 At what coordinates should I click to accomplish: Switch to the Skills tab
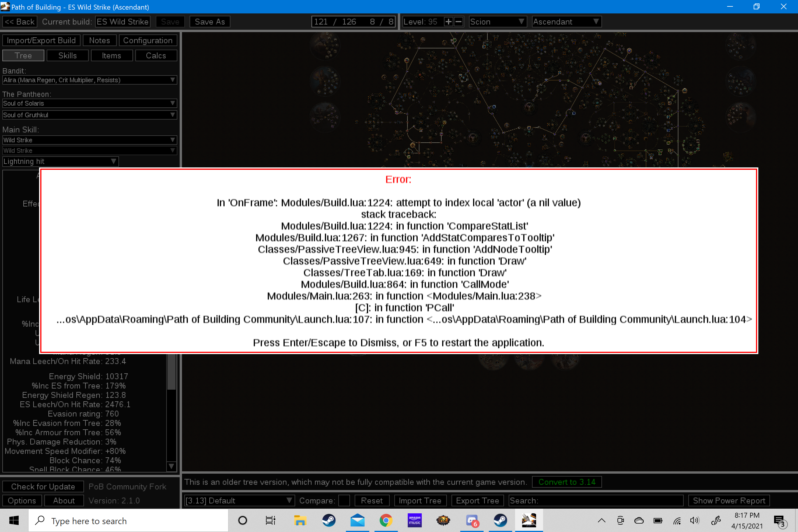(67, 55)
